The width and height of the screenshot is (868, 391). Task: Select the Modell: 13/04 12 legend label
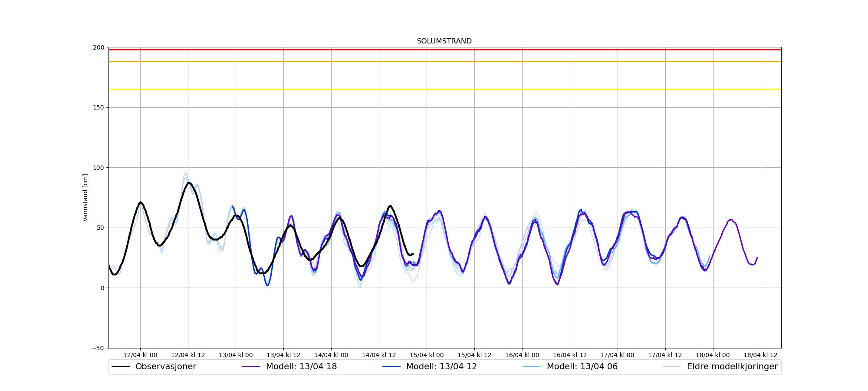[x=441, y=367]
